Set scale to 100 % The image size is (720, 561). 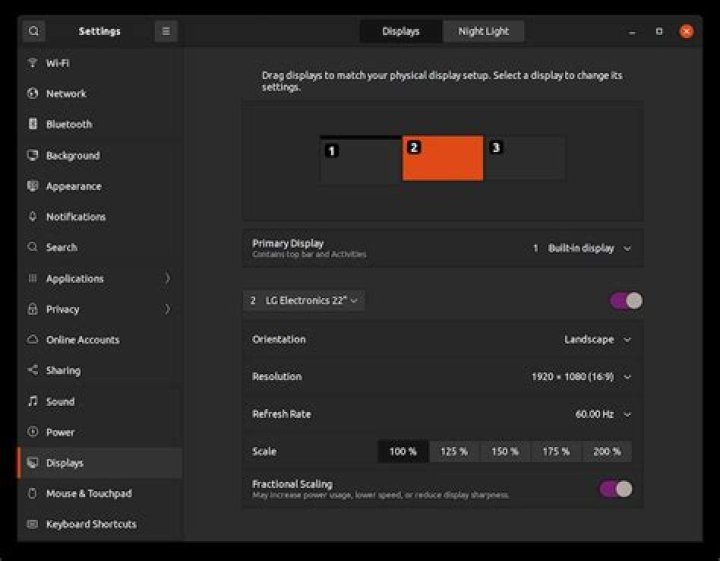coord(403,451)
